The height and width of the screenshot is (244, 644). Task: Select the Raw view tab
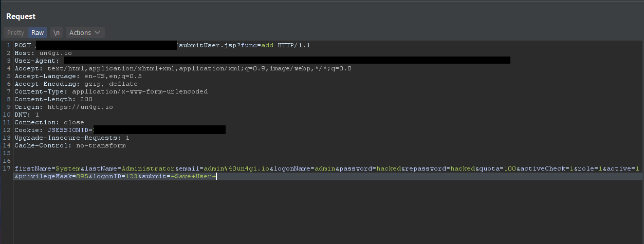38,32
